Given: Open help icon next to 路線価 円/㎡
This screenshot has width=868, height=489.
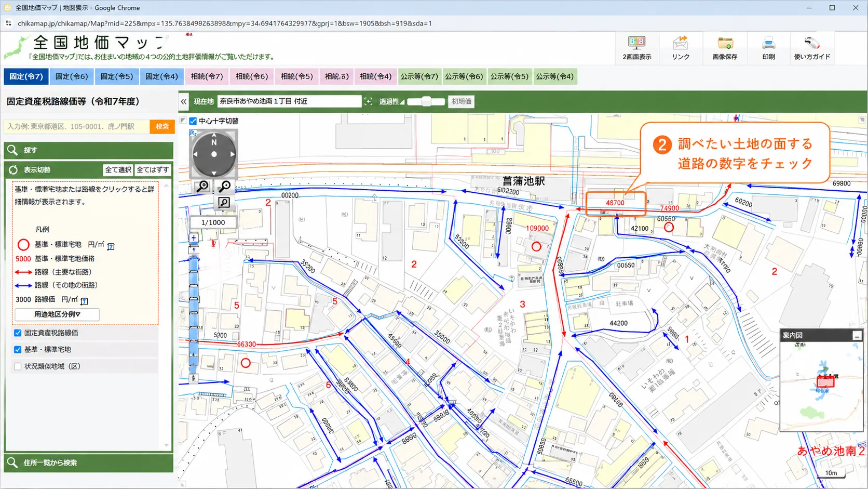Looking at the screenshot, I should coord(84,301).
